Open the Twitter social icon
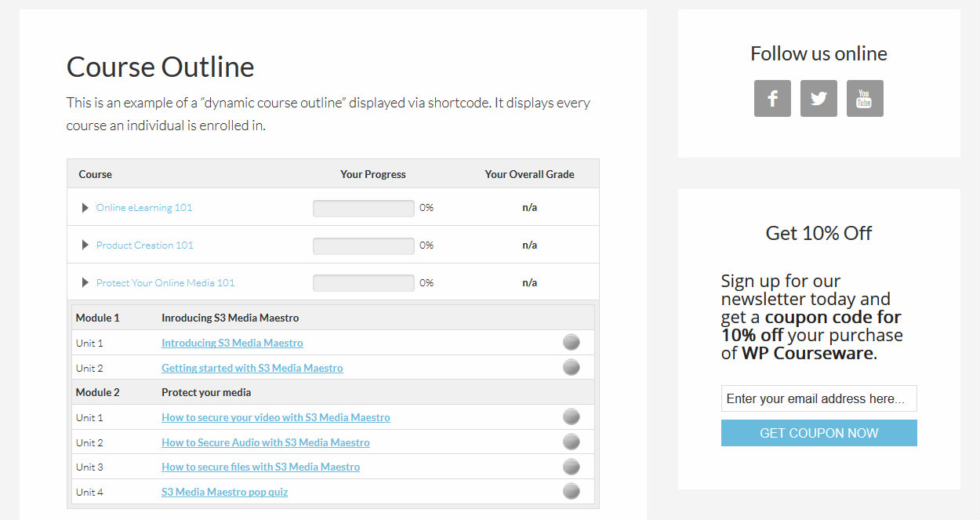Screen dimensions: 980x520 click(818, 98)
